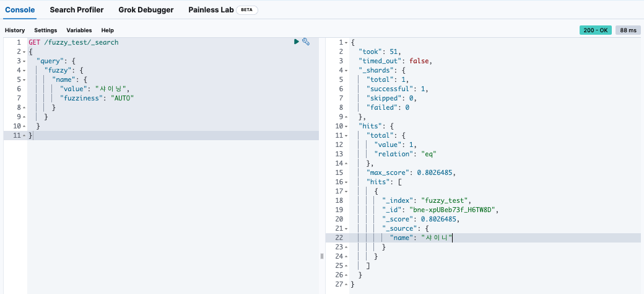Collapse the "total" object in response
Viewport: 644px width, 294px height.
(x=346, y=135)
